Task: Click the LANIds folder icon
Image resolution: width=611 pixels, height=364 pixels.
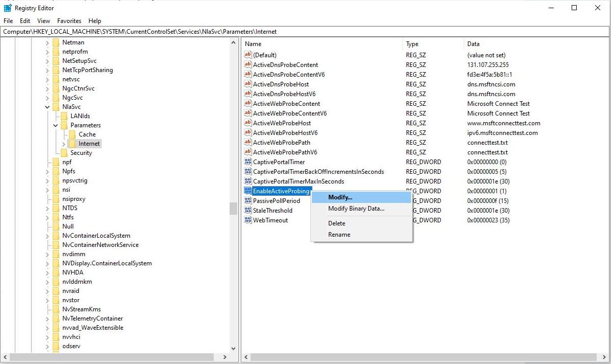Action: (64, 116)
